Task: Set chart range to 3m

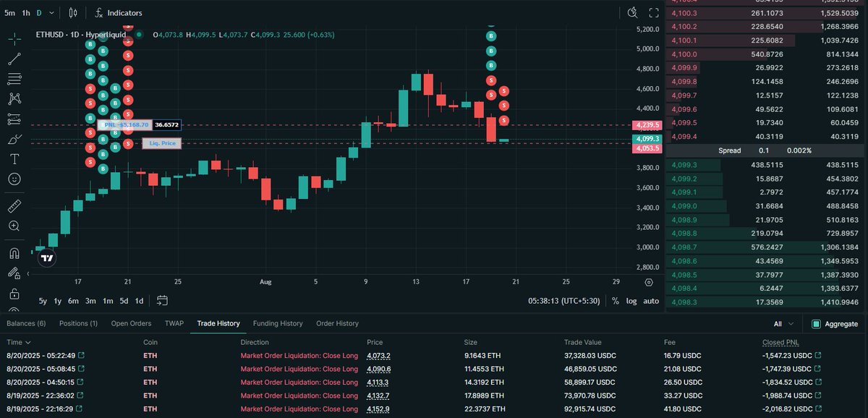Action: tap(90, 301)
